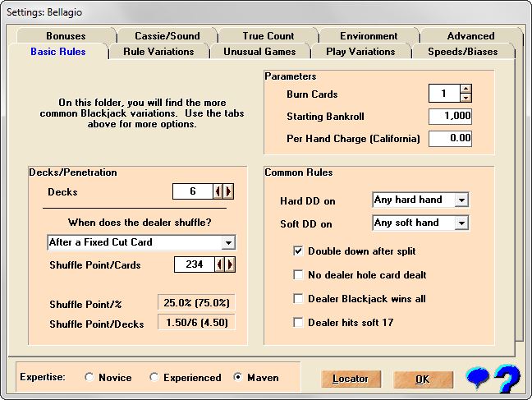
Task: Select Experienced expertise level
Action: tap(154, 377)
